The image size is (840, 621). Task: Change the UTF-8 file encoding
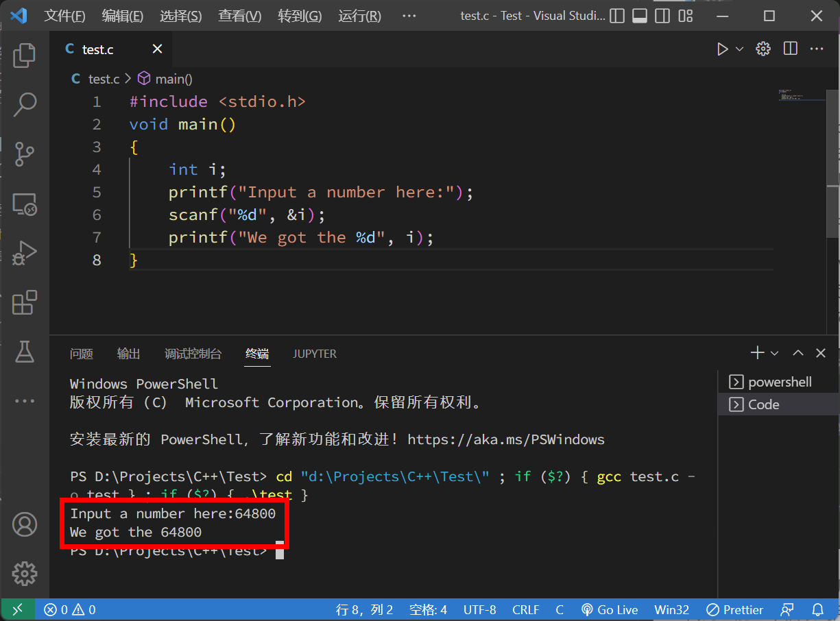pos(480,609)
